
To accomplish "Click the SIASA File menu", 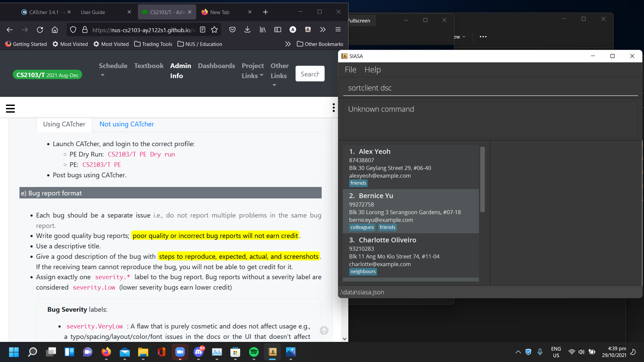I will (350, 69).
